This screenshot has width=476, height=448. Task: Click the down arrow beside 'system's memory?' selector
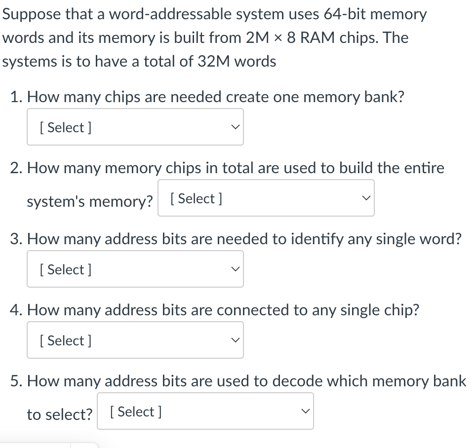[366, 198]
